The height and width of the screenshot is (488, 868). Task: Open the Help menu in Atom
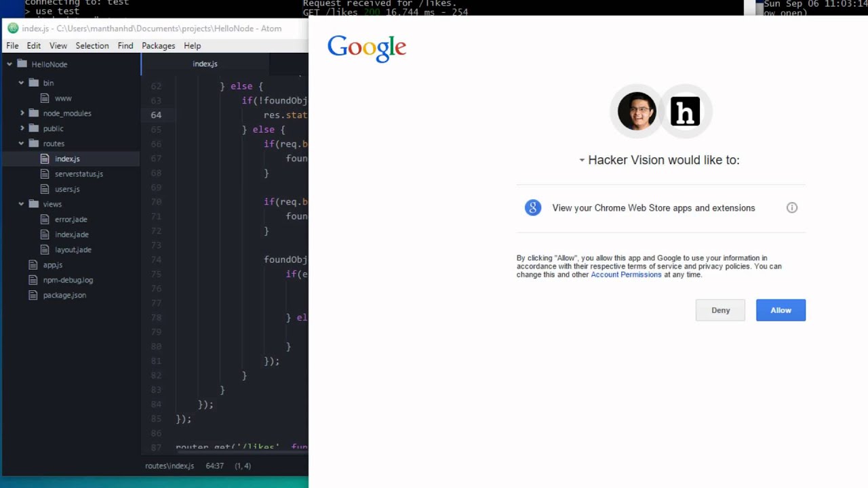tap(193, 45)
